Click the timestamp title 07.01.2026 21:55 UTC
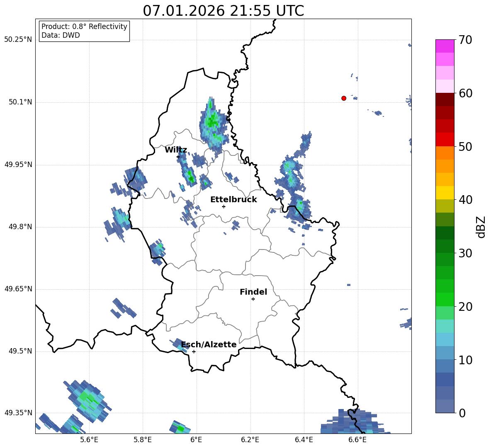This screenshot has width=491, height=448. 224,11
